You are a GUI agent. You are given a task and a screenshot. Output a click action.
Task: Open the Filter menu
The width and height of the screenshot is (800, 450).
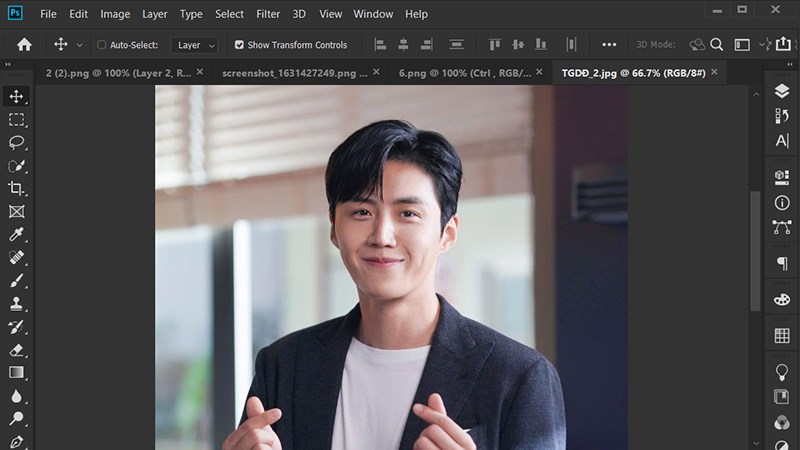(x=267, y=14)
